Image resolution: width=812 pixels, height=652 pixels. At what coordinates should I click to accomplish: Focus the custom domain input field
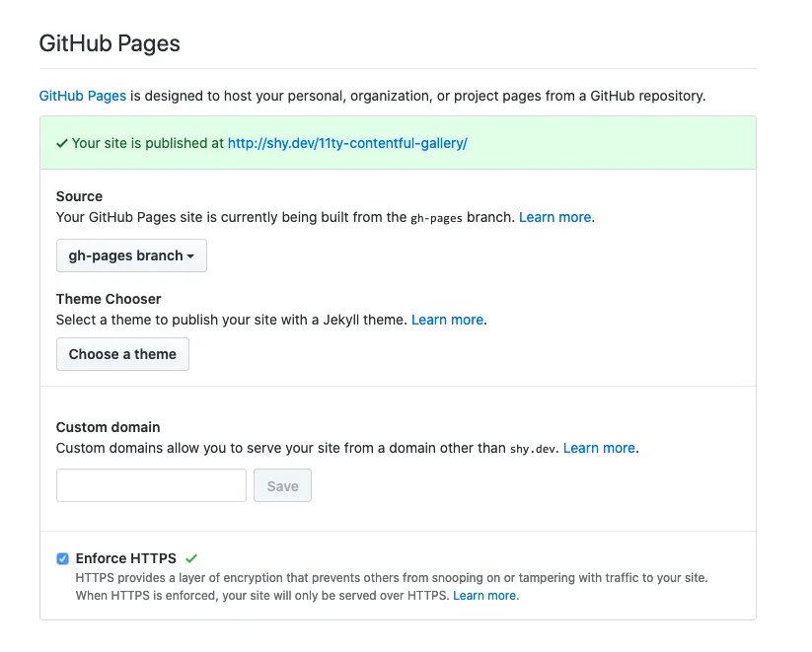(151, 485)
